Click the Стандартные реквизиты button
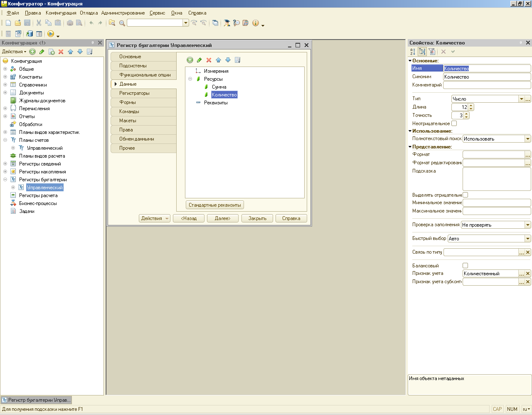This screenshot has height=415, width=532. click(x=214, y=205)
